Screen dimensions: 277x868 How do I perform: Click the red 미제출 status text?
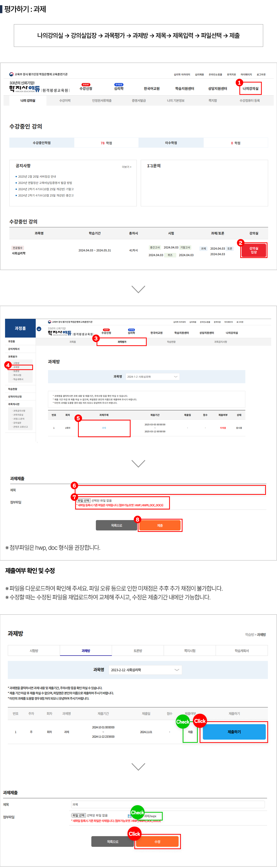[x=223, y=428]
